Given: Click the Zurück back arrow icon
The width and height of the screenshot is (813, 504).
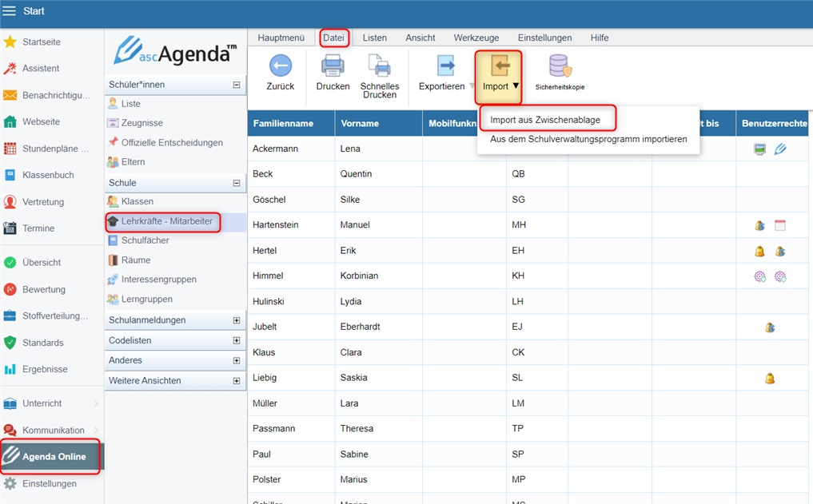Looking at the screenshot, I should pyautogui.click(x=280, y=66).
